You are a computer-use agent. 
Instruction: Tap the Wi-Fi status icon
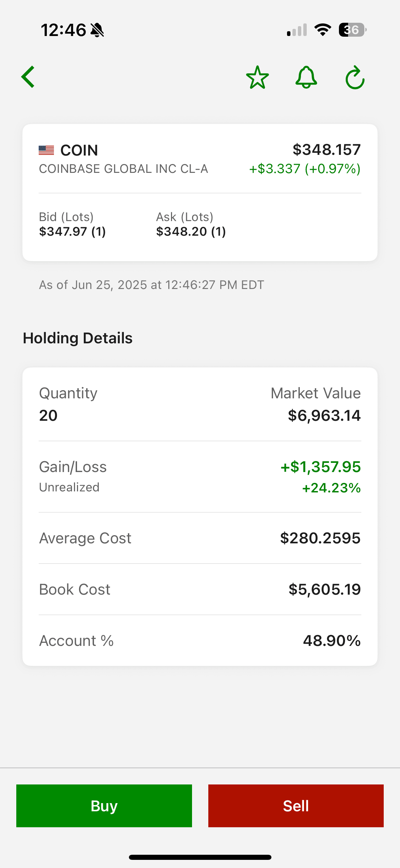pyautogui.click(x=323, y=30)
